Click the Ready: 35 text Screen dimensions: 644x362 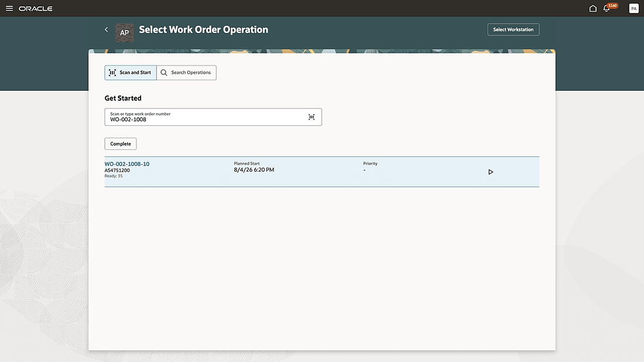pos(114,176)
